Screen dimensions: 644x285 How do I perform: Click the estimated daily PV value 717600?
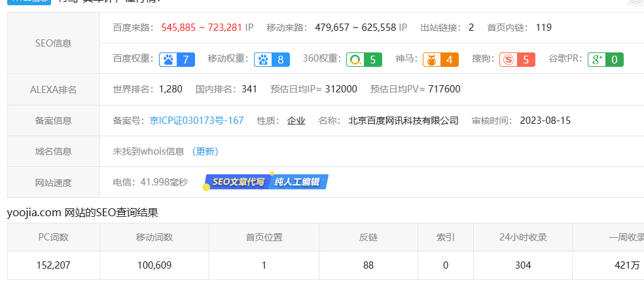click(x=444, y=89)
